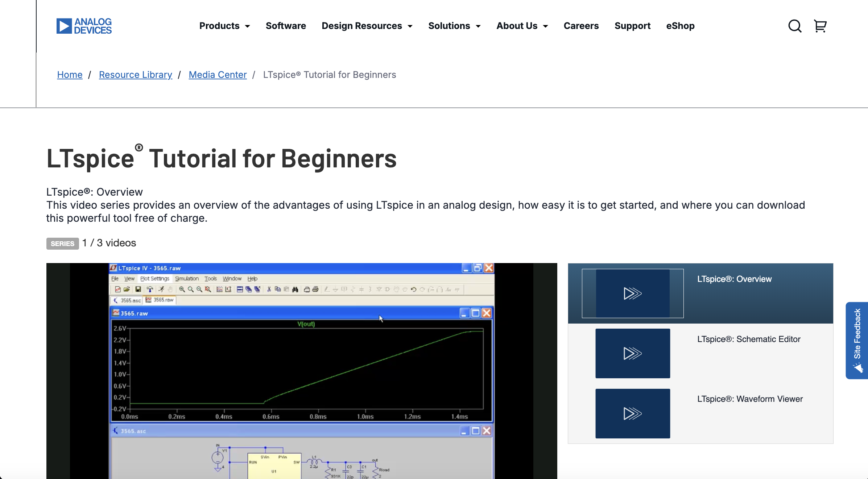The width and height of the screenshot is (868, 479).
Task: Click the zoom-in magnifier in LTspice toolbar
Action: pos(182,289)
